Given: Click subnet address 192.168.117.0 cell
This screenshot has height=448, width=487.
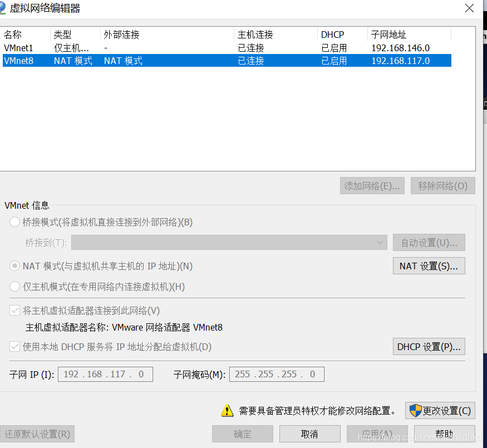Looking at the screenshot, I should (400, 61).
